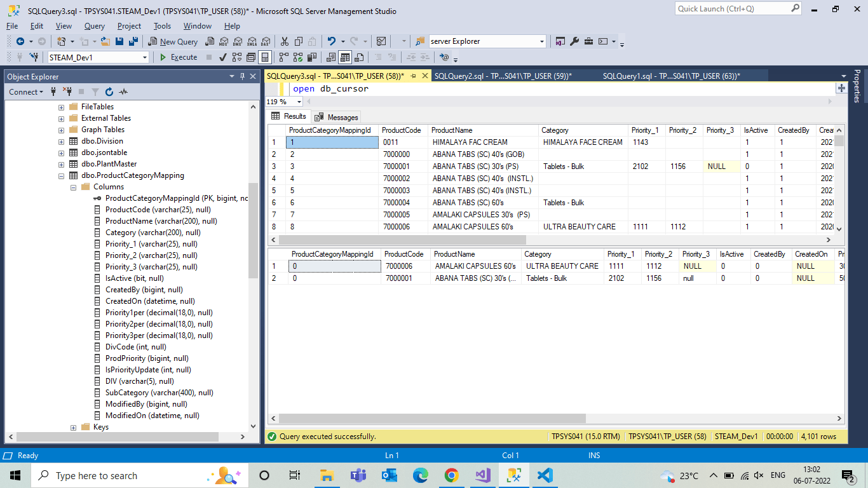
Task: Switch to the SQLQuery2.sql tab
Action: coord(503,76)
